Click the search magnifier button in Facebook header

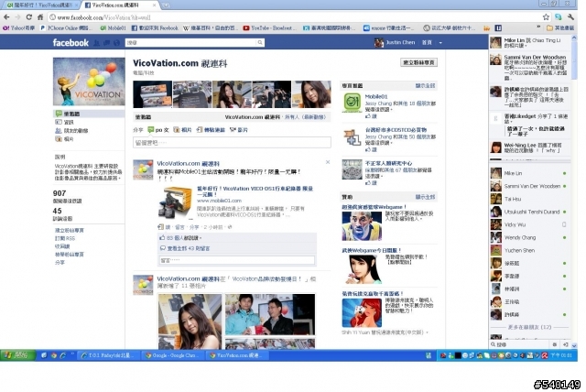(260, 43)
